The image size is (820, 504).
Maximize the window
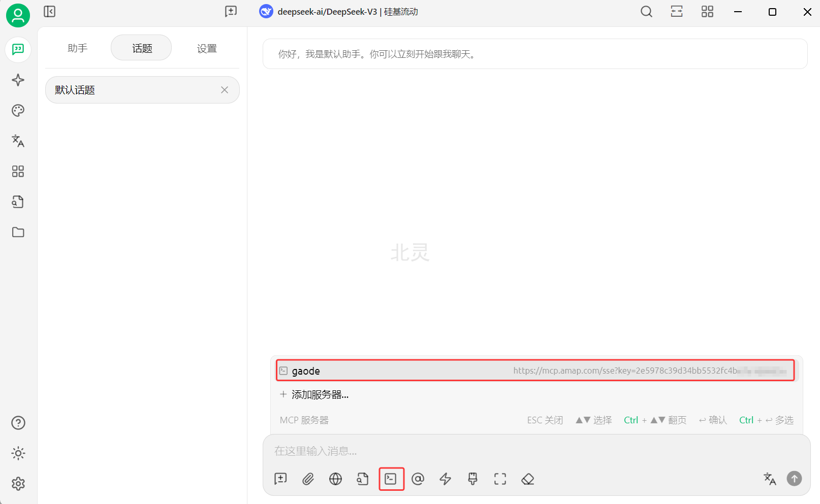[x=772, y=12]
